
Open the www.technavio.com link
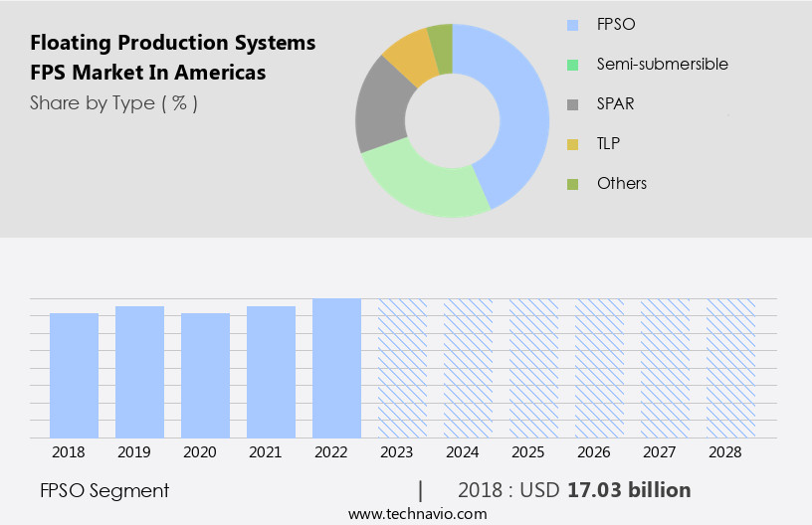(x=417, y=513)
